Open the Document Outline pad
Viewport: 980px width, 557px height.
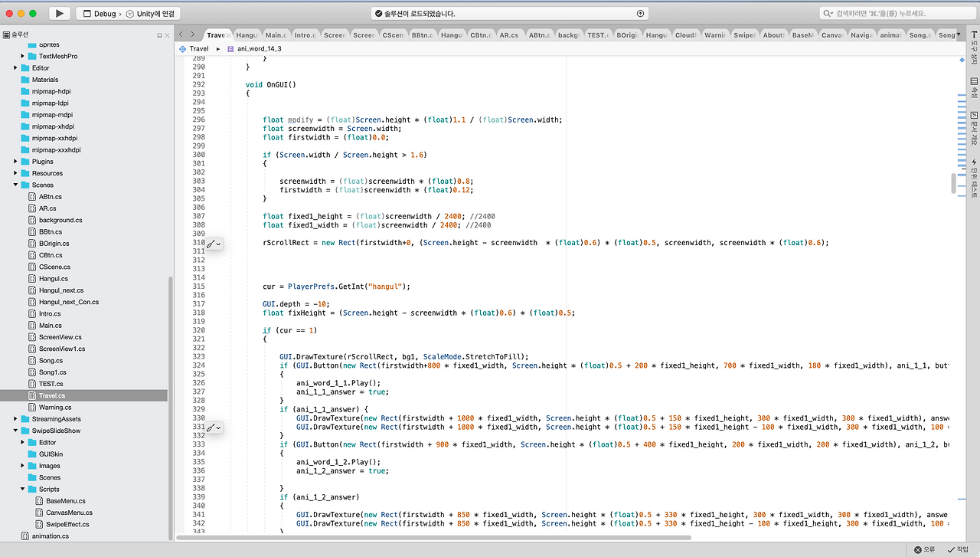(x=974, y=129)
